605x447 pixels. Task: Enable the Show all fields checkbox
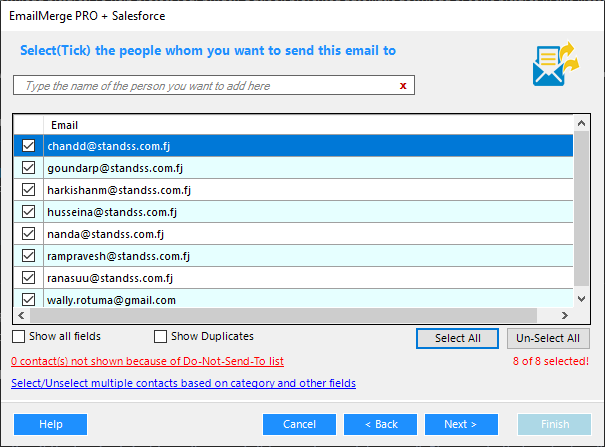19,337
